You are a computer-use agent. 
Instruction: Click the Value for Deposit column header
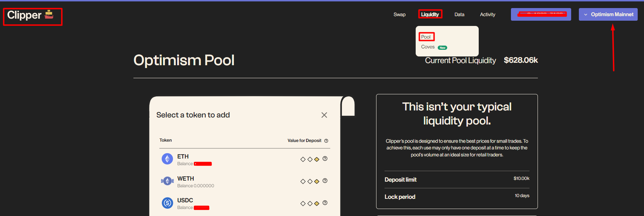coord(304,141)
